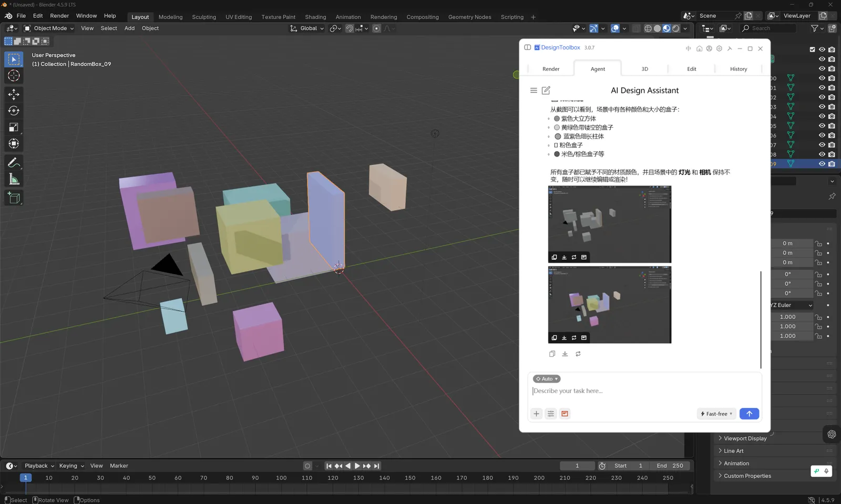
Task: Open DesignToolbox hexagon settings icon
Action: (x=719, y=48)
